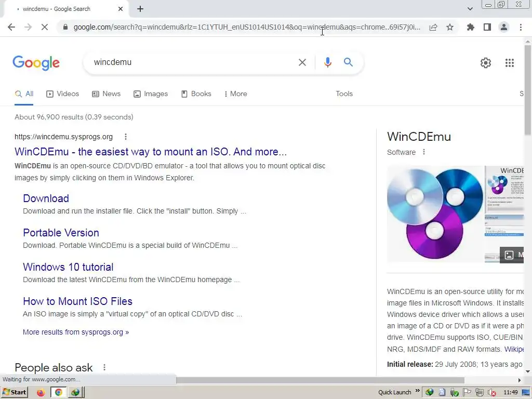Go back to the previous page
532x399 pixels.
click(x=11, y=27)
